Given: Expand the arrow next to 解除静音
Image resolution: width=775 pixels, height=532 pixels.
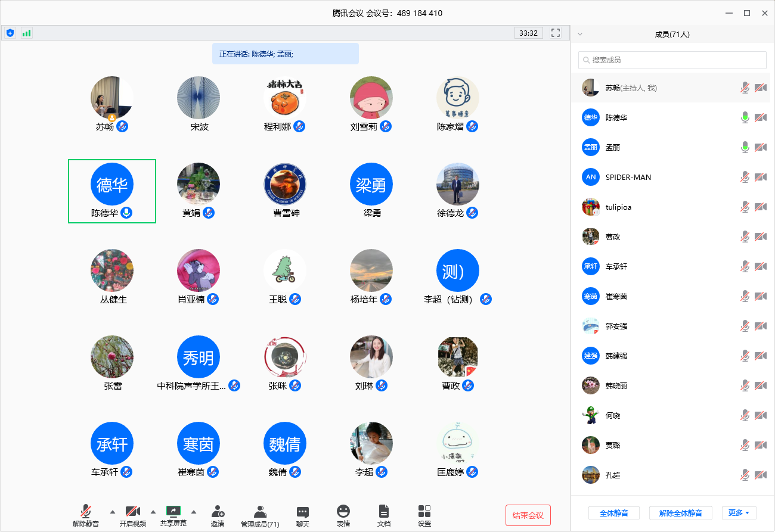Looking at the screenshot, I should 113,512.
